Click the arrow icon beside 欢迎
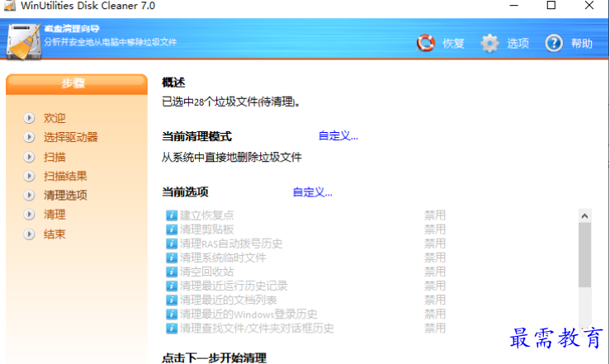The height and width of the screenshot is (364, 610). (x=29, y=118)
